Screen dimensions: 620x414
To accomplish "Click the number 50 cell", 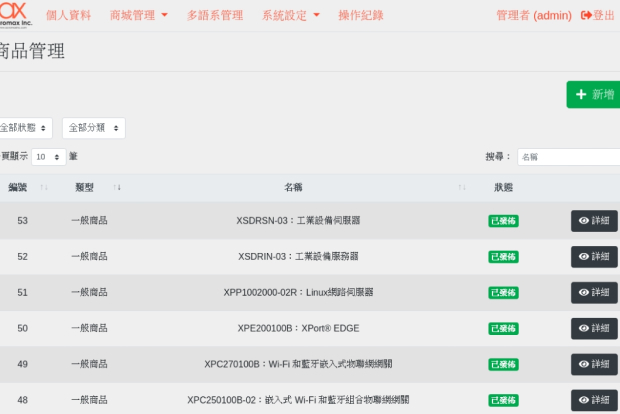I will pyautogui.click(x=23, y=328).
